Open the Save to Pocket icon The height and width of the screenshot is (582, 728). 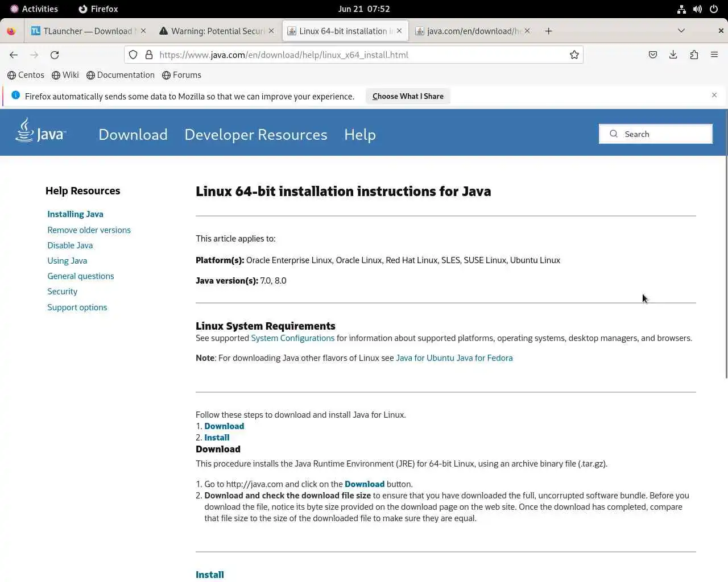click(653, 55)
